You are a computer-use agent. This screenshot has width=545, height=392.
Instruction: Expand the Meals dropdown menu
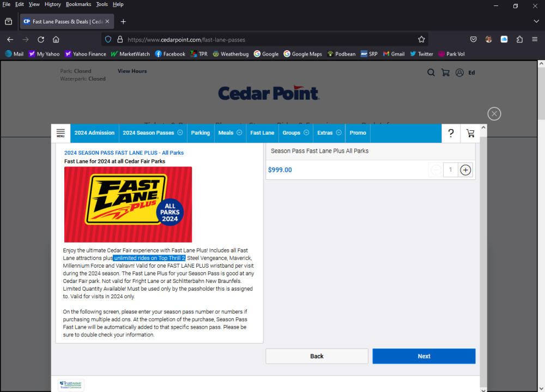pos(229,132)
